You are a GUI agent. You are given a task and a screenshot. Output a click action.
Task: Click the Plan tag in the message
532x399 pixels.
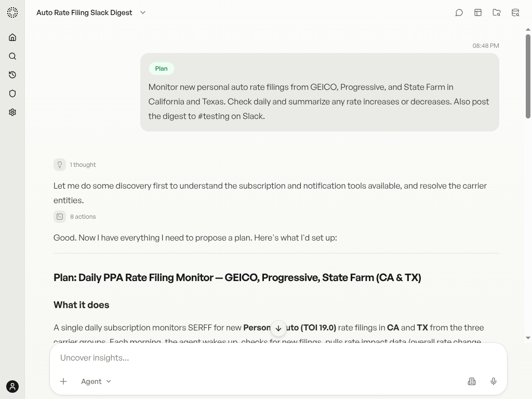[161, 69]
